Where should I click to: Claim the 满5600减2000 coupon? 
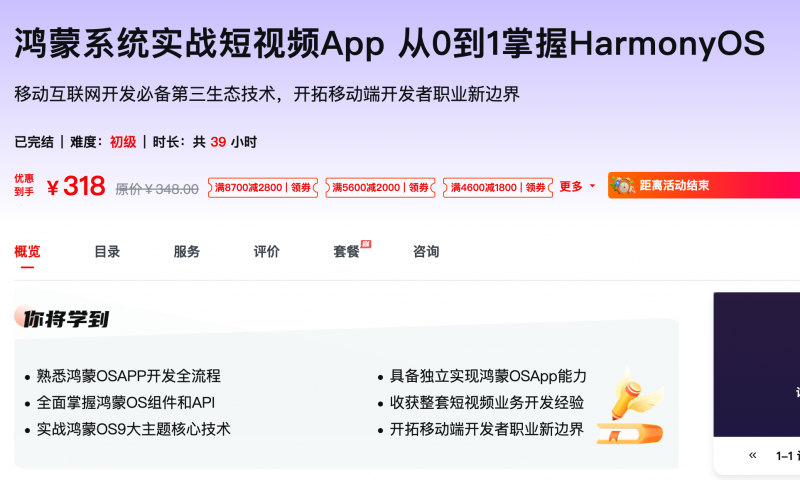(x=381, y=188)
